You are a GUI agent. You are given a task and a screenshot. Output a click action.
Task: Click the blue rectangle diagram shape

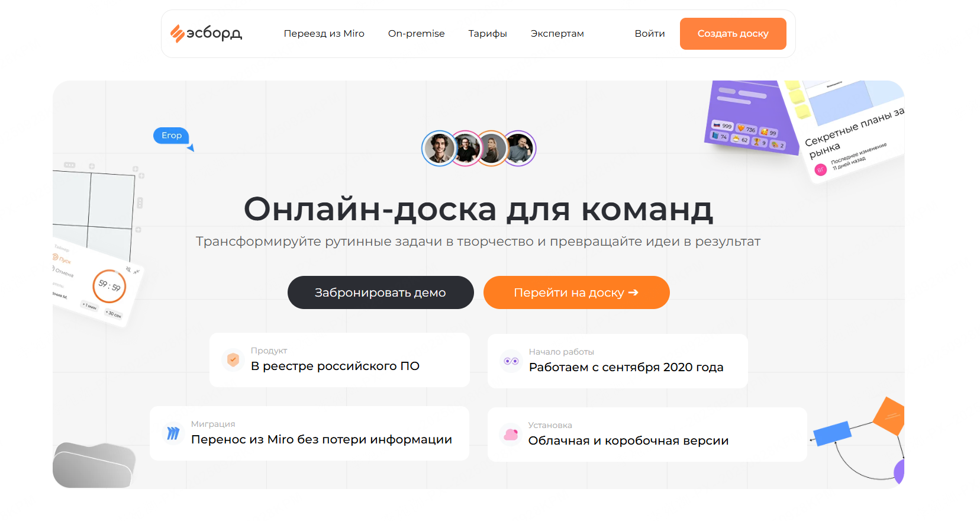tap(832, 433)
